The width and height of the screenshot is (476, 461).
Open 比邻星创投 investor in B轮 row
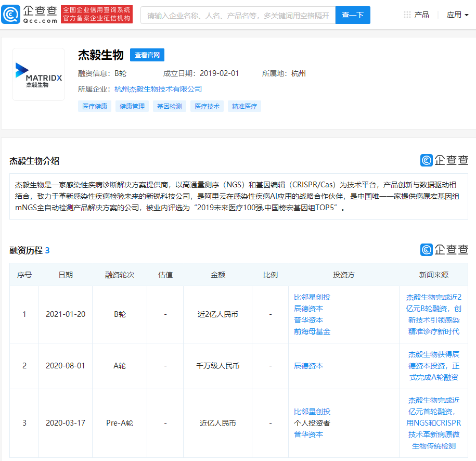coord(312,297)
